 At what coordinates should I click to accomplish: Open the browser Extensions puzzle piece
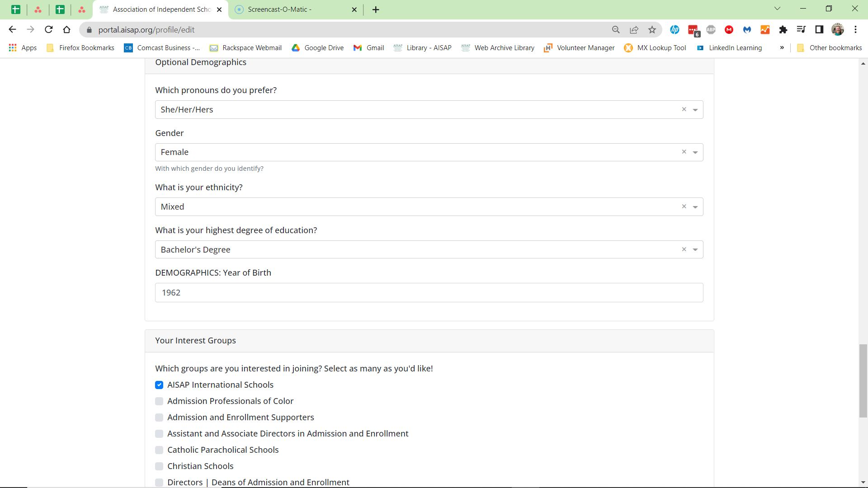click(x=783, y=29)
